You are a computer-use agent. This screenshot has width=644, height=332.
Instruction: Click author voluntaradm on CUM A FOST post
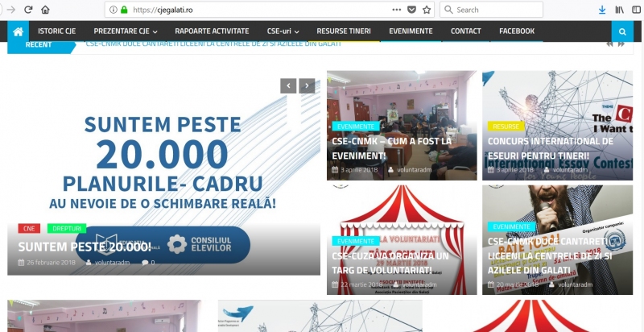click(415, 170)
